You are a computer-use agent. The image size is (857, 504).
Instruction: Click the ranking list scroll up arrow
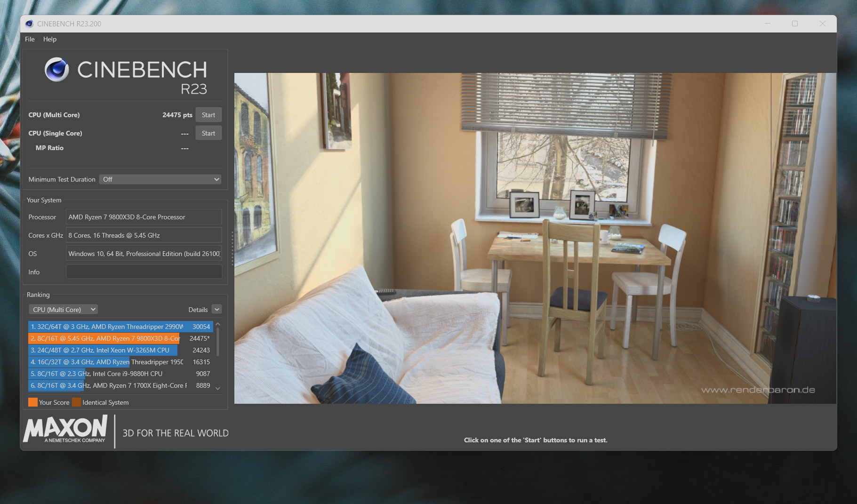point(218,325)
